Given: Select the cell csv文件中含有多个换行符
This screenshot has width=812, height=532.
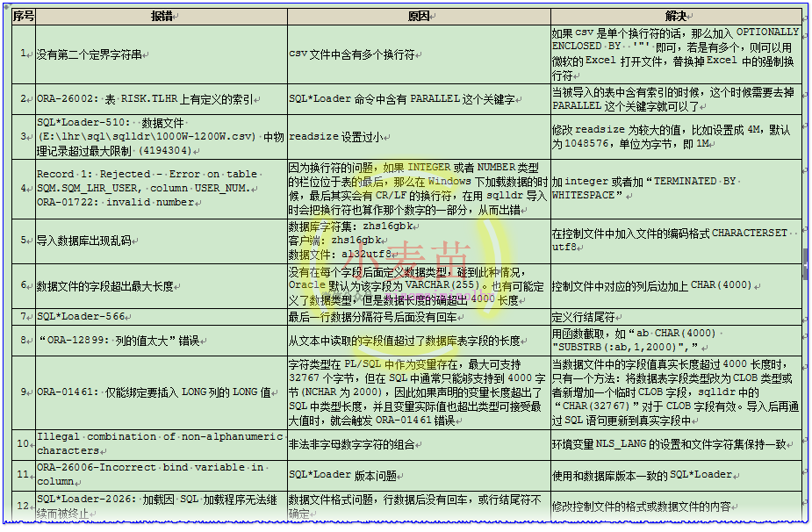Looking at the screenshot, I should [x=419, y=54].
